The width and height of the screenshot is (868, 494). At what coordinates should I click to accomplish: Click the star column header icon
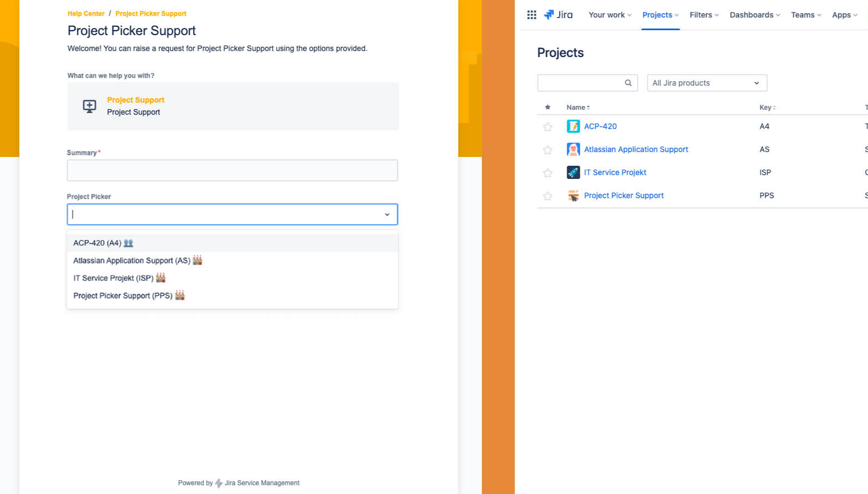click(x=548, y=107)
